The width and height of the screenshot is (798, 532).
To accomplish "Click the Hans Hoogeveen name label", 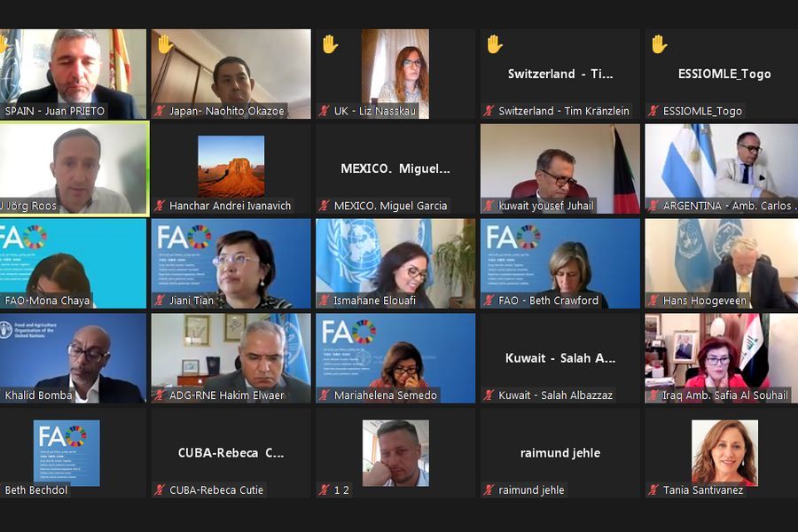I will tap(704, 301).
